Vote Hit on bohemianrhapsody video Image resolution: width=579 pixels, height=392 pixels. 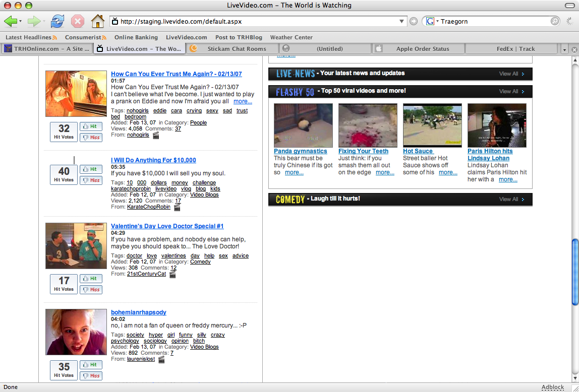pyautogui.click(x=91, y=364)
